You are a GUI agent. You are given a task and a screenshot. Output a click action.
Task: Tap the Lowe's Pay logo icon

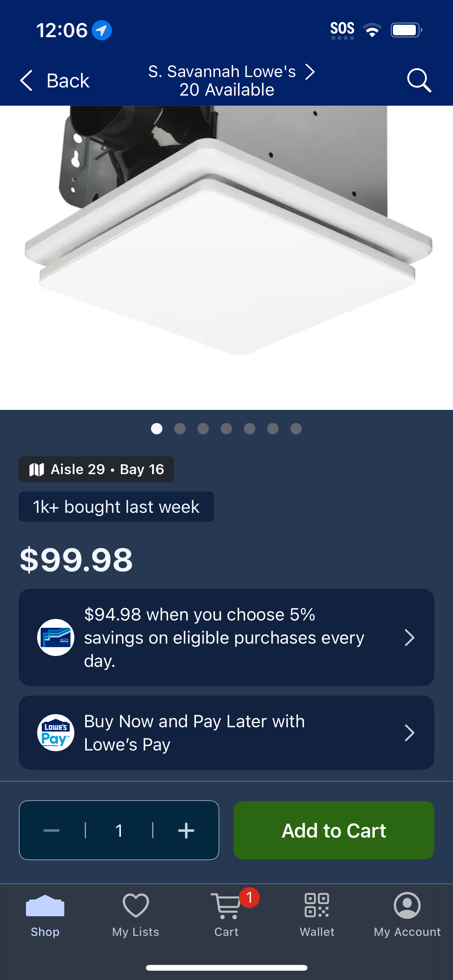56,733
